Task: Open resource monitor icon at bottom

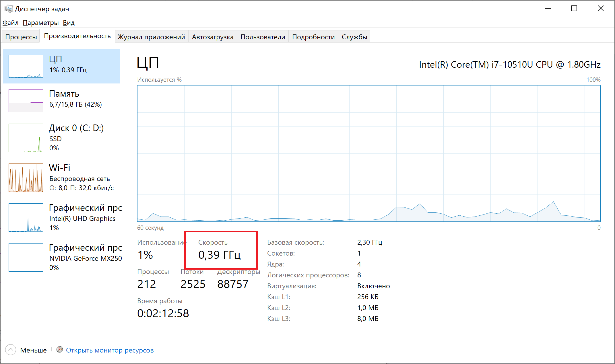Action: coord(60,349)
